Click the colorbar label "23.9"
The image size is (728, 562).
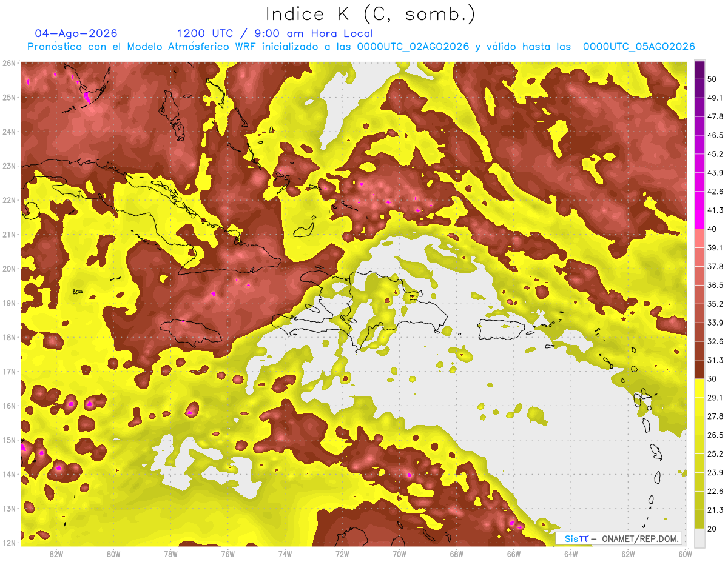(x=715, y=473)
